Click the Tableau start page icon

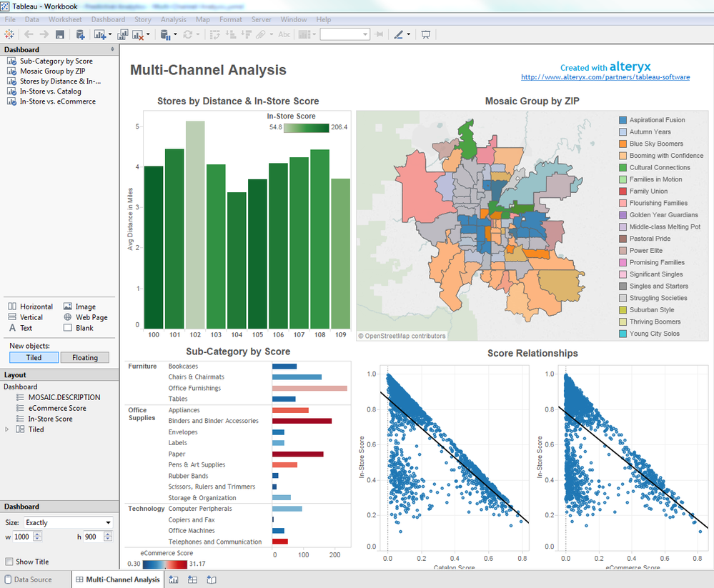coord(9,34)
